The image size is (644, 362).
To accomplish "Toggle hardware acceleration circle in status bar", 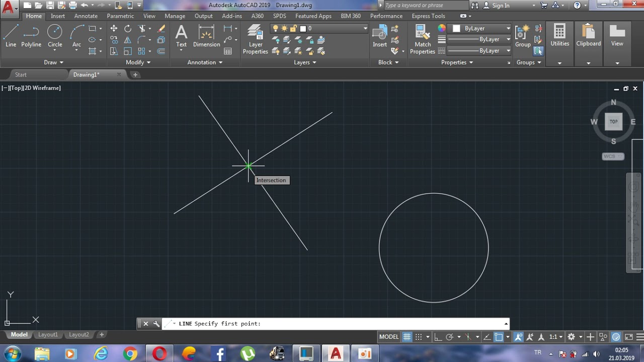I will (616, 337).
